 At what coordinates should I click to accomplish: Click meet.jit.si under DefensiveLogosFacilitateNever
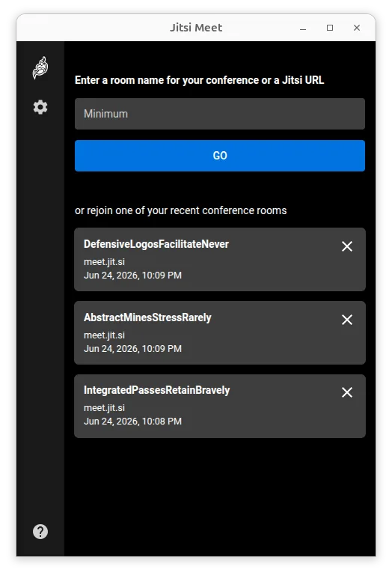pyautogui.click(x=105, y=262)
